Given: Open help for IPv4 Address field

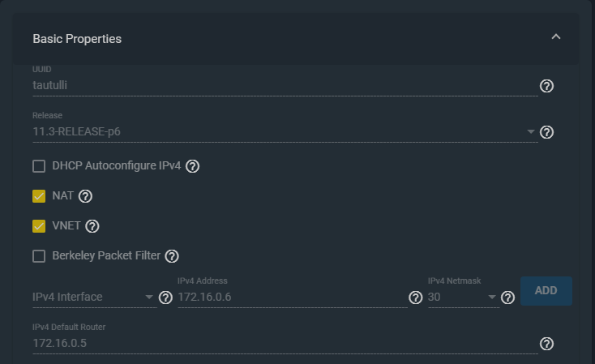Looking at the screenshot, I should tap(416, 298).
